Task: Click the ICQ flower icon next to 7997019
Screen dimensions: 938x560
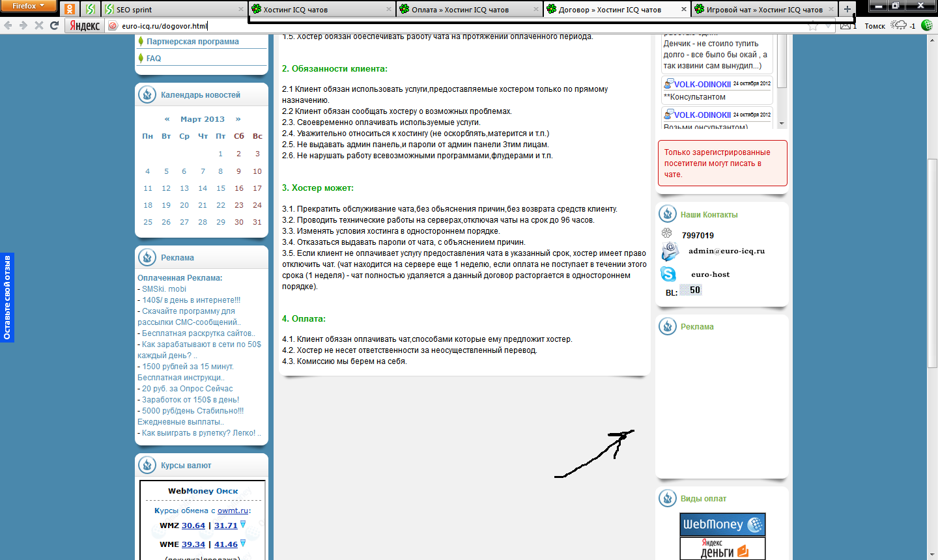Action: (x=666, y=233)
